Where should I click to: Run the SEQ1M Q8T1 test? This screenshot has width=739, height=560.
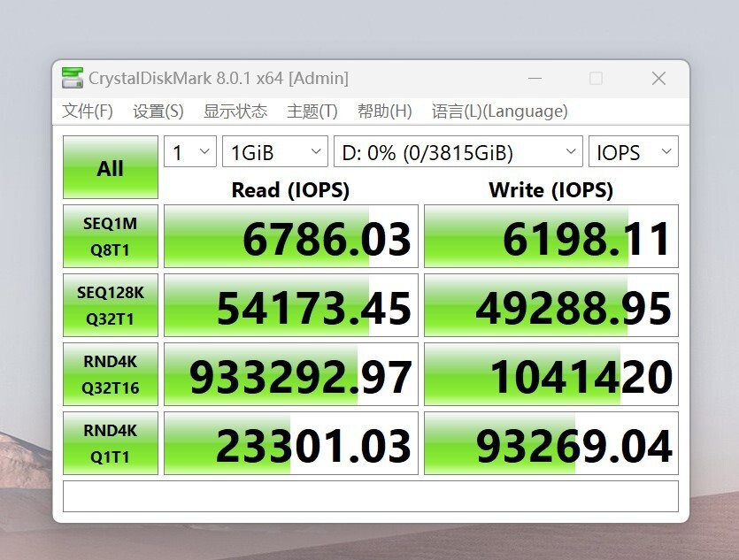coord(111,236)
